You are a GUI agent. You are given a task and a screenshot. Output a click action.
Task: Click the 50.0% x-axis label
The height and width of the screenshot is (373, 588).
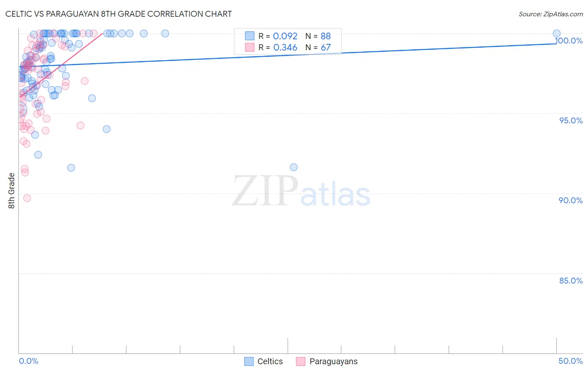tap(570, 361)
